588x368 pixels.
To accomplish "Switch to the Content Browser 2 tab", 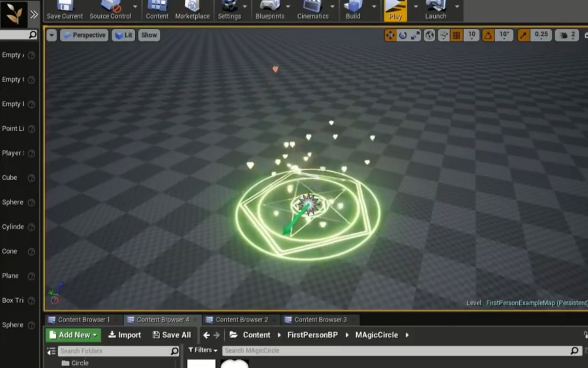I will pos(241,319).
